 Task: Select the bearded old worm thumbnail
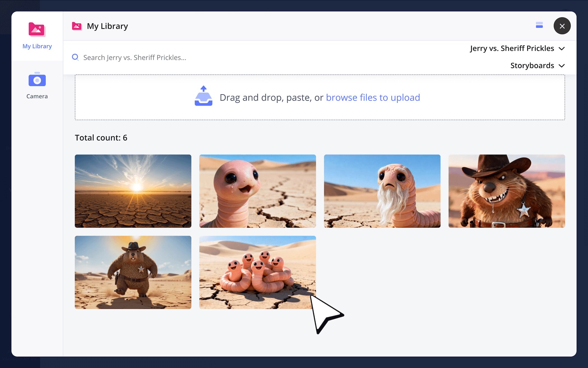point(382,191)
